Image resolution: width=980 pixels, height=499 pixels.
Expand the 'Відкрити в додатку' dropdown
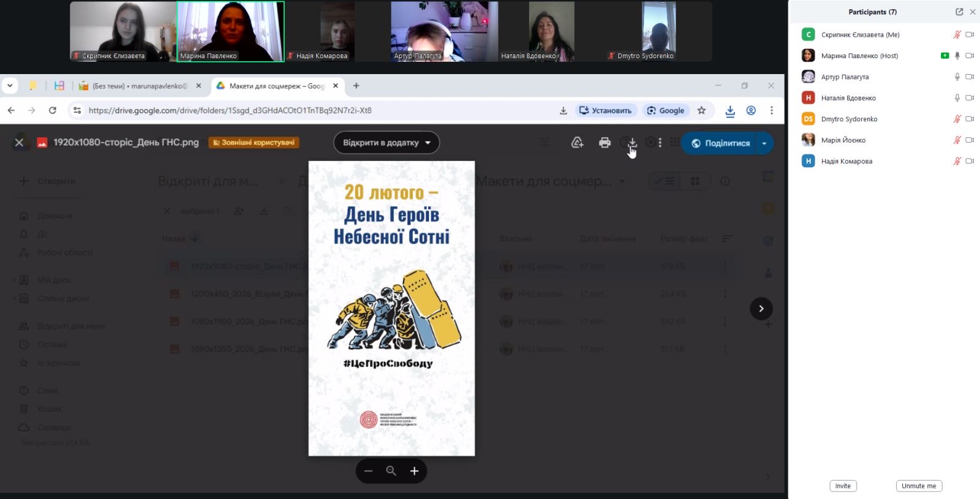(x=428, y=143)
